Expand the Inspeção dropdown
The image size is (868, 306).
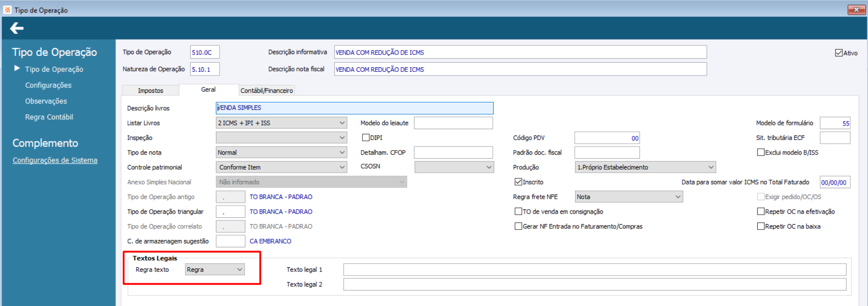pos(281,138)
